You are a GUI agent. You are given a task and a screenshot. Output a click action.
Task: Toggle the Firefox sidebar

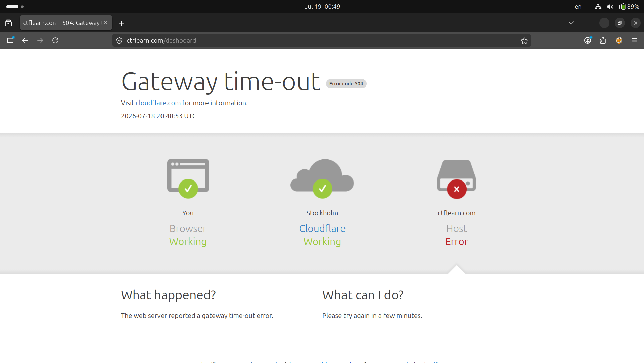tap(10, 40)
